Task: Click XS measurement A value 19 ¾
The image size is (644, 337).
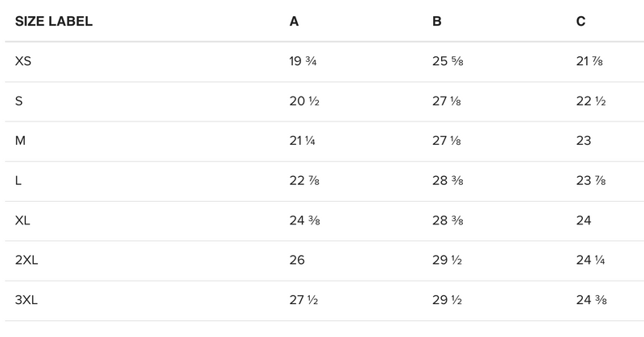Action: [x=303, y=62]
